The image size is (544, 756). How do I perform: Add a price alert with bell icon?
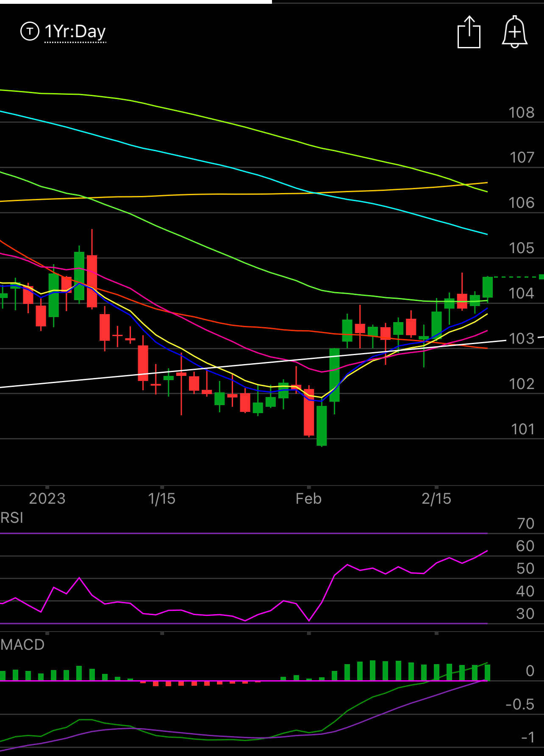515,32
